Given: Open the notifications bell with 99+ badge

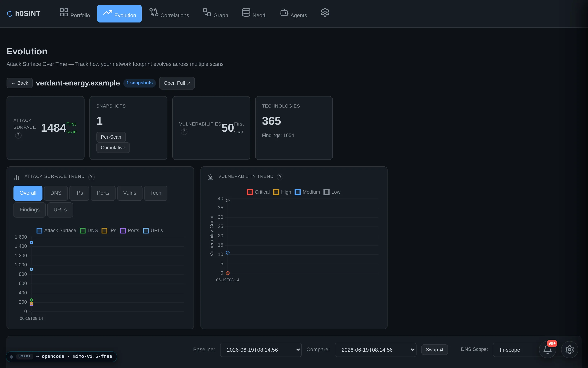Looking at the screenshot, I should pos(547,350).
